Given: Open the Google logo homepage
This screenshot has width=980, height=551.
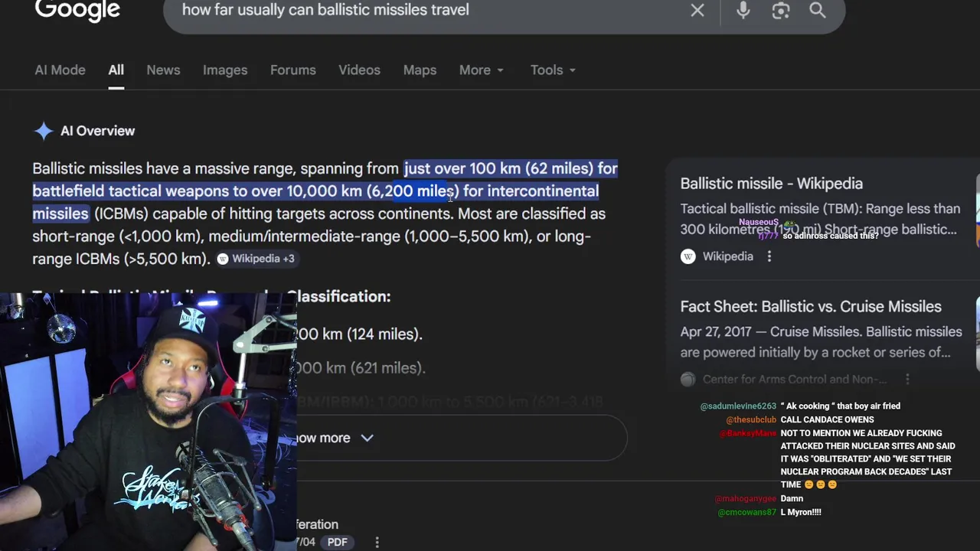Looking at the screenshot, I should 77,11.
